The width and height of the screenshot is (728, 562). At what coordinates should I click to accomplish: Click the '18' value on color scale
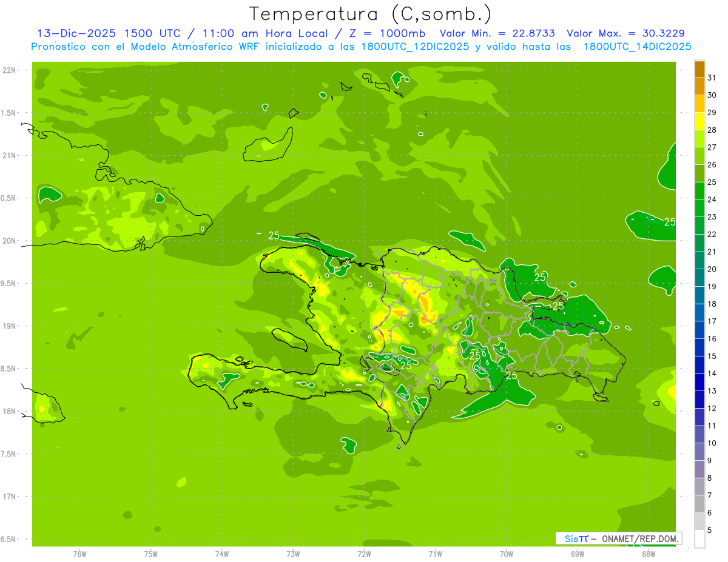(712, 304)
